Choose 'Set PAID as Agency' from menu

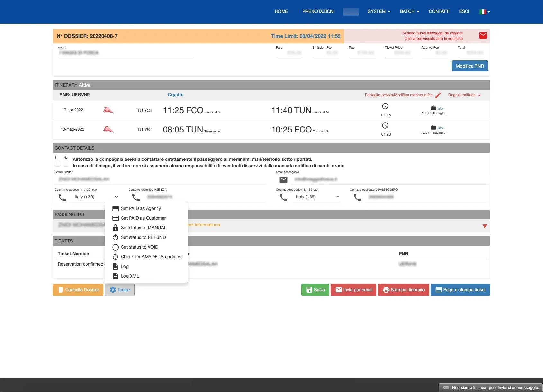tap(141, 209)
